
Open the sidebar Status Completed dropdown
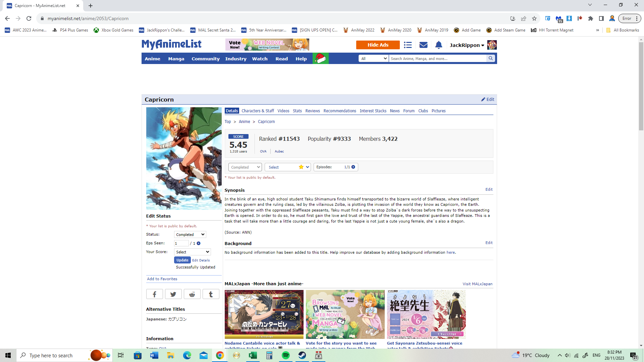click(190, 235)
